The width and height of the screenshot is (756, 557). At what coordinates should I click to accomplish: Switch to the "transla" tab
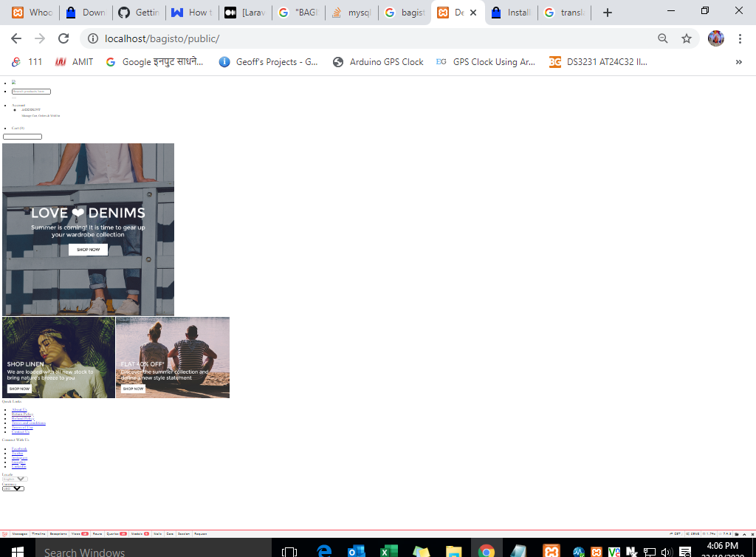564,13
